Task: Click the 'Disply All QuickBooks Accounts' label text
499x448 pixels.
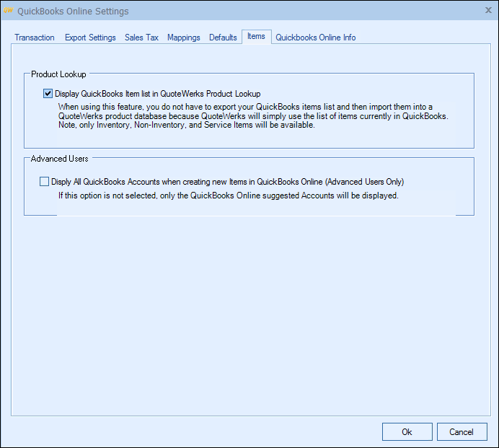Action: click(227, 182)
